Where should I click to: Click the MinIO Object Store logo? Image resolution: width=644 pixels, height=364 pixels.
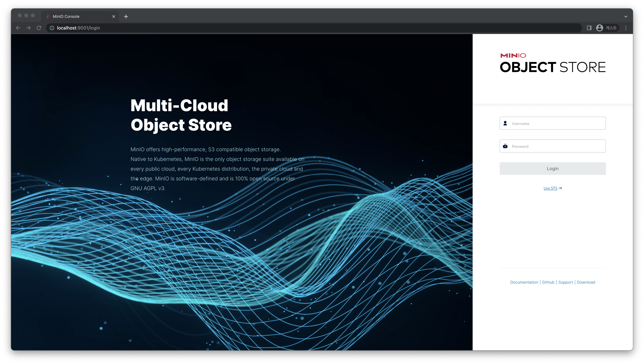coord(552,63)
